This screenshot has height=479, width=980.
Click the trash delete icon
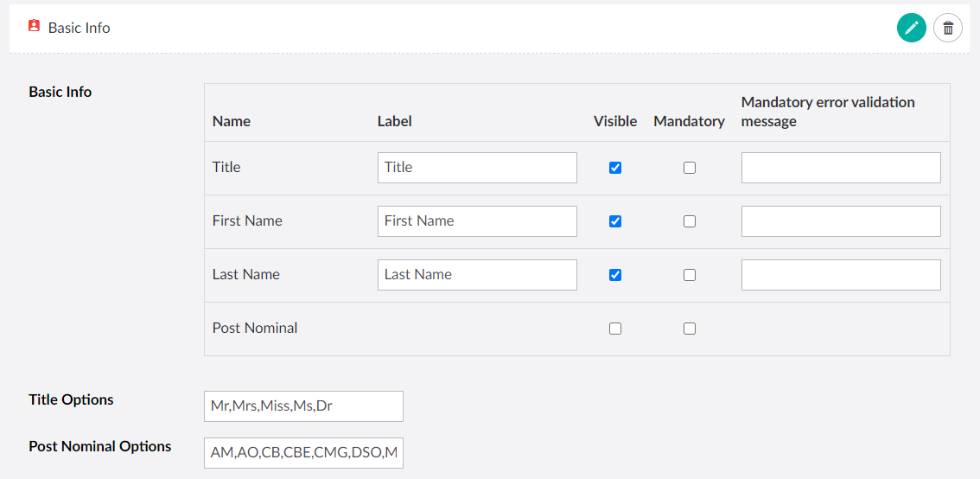click(x=948, y=28)
